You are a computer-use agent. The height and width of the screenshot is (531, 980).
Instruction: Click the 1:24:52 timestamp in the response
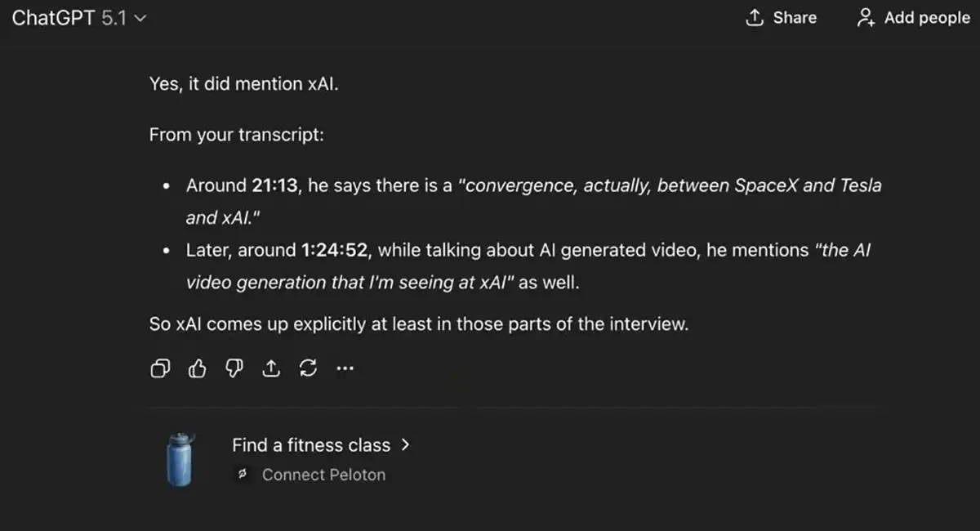335,251
